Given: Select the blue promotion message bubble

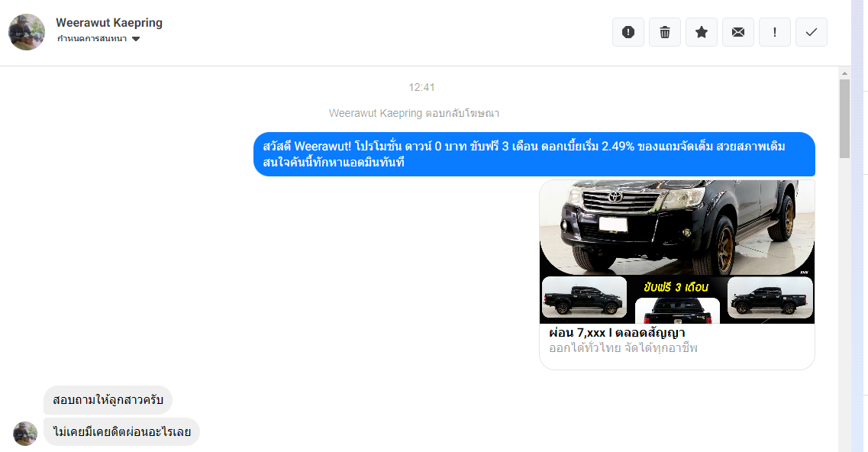Looking at the screenshot, I should (534, 154).
